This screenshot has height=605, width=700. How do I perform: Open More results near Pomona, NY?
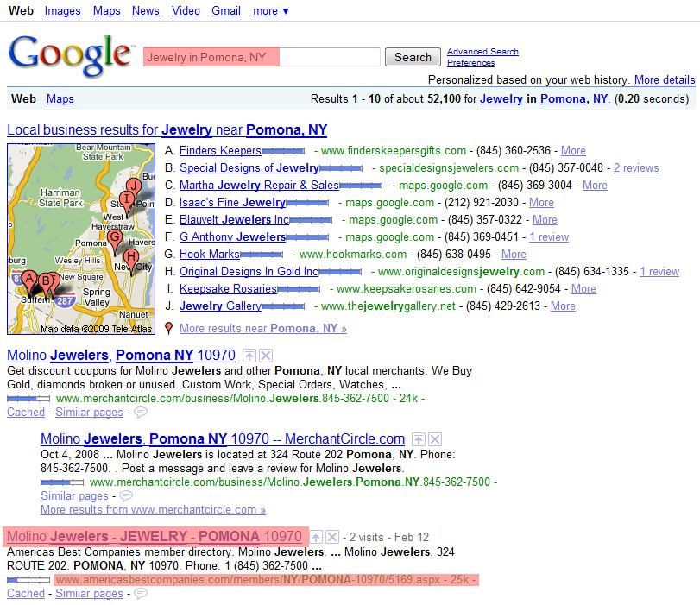tap(263, 329)
